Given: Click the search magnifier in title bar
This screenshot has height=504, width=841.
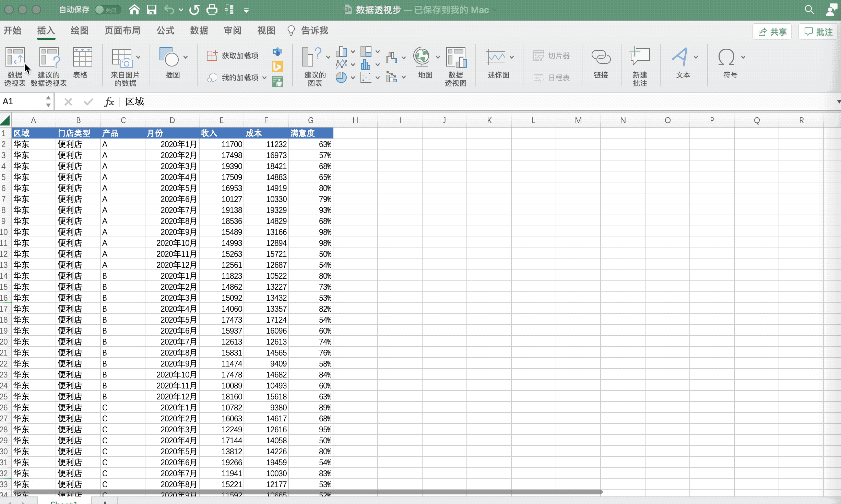Looking at the screenshot, I should click(x=809, y=10).
